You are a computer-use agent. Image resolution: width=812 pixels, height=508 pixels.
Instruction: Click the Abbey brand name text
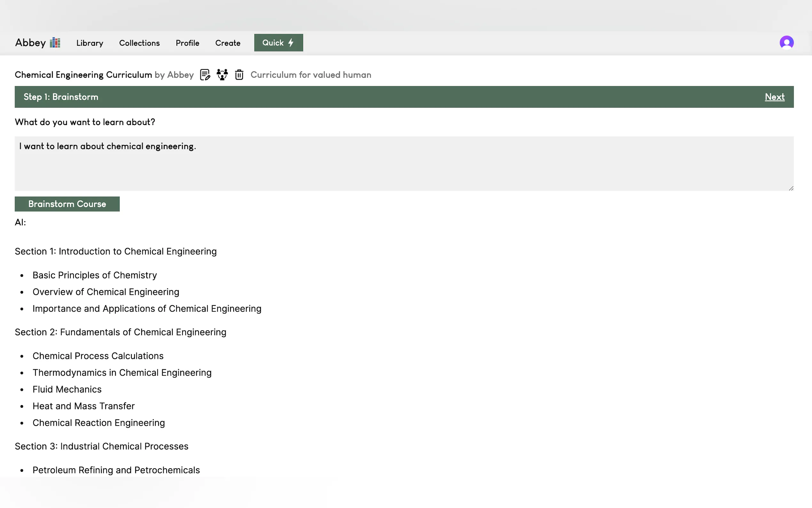pyautogui.click(x=30, y=43)
